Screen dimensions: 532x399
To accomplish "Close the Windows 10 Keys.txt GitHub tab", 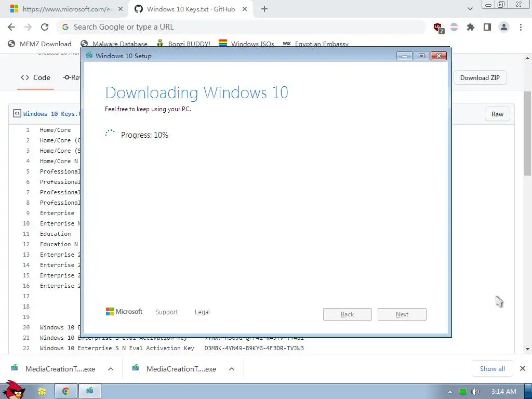I will 245,9.
